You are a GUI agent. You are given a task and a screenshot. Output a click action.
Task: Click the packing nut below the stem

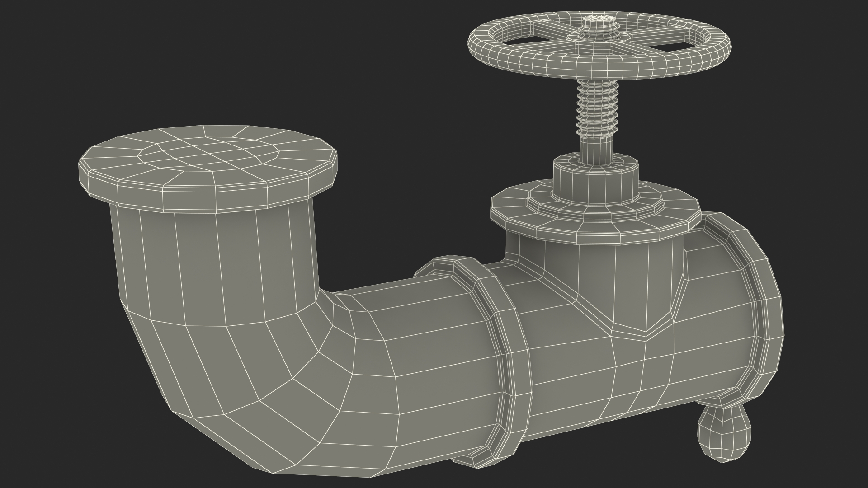point(596,180)
